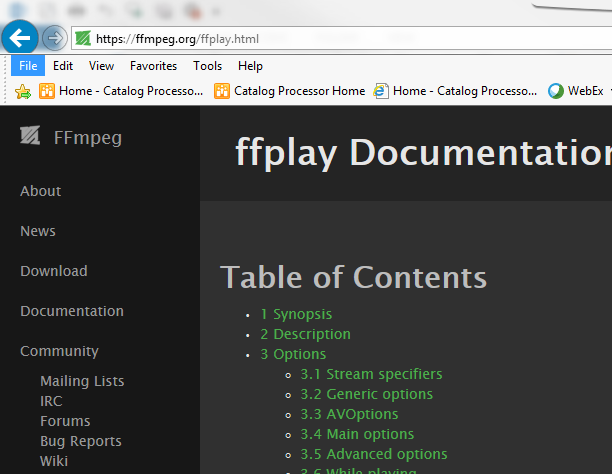The height and width of the screenshot is (474, 612).
Task: Click the ffplay Documentation heading
Action: [423, 153]
